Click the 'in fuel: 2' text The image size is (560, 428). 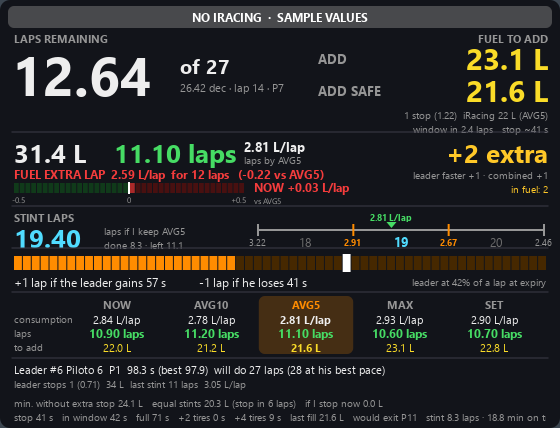[529, 190]
